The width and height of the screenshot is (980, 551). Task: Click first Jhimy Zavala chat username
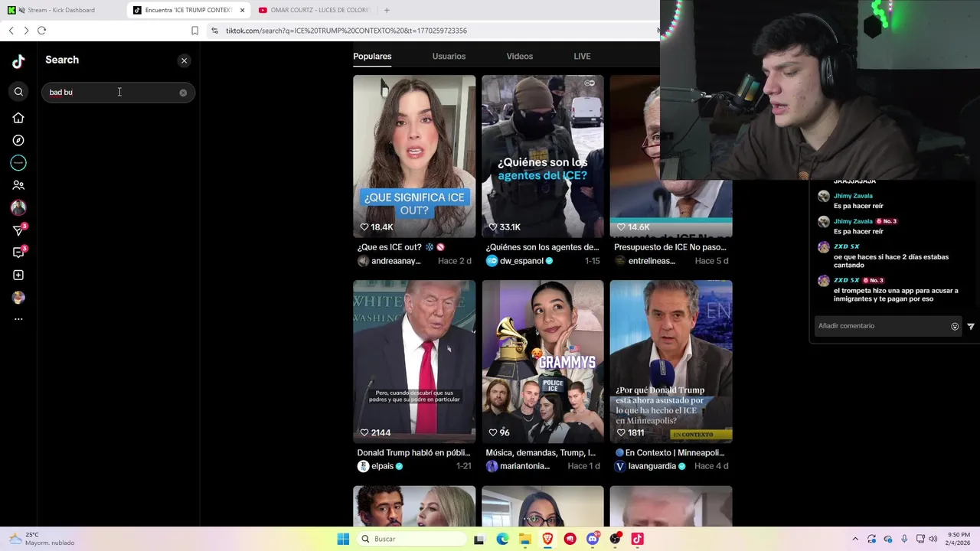pos(853,196)
